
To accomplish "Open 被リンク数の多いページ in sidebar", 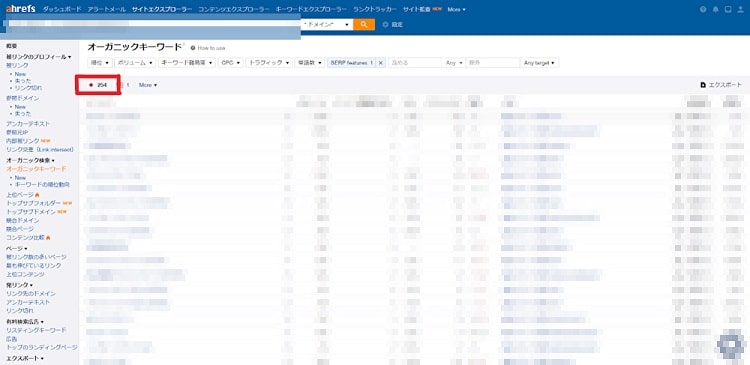I will tap(36, 257).
